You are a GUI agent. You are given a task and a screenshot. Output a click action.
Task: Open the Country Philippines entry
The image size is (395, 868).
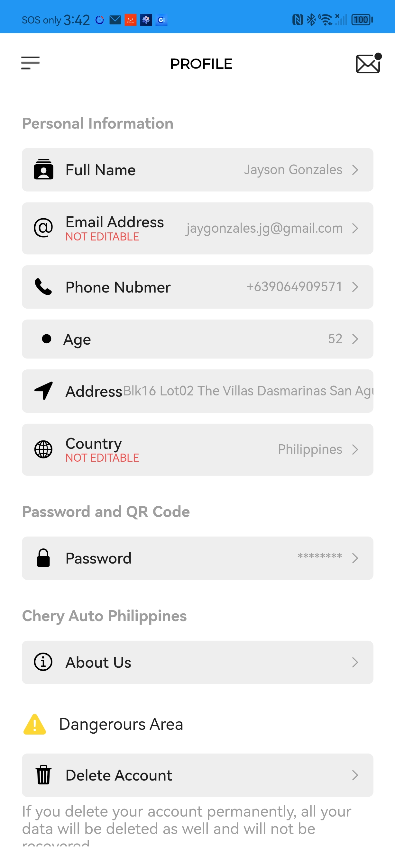(x=310, y=449)
